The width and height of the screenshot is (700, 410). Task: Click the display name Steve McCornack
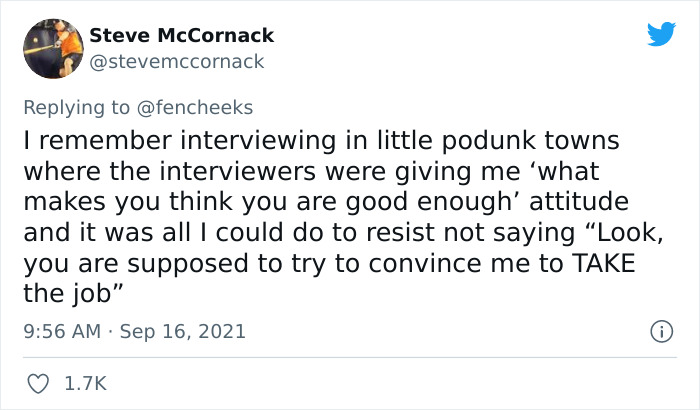click(181, 36)
